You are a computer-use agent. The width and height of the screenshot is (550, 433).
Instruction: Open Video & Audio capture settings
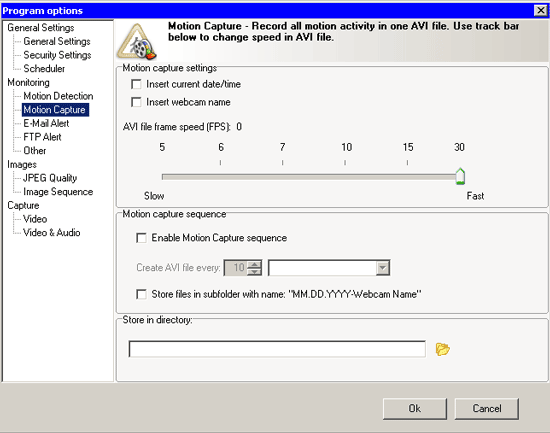coord(52,233)
